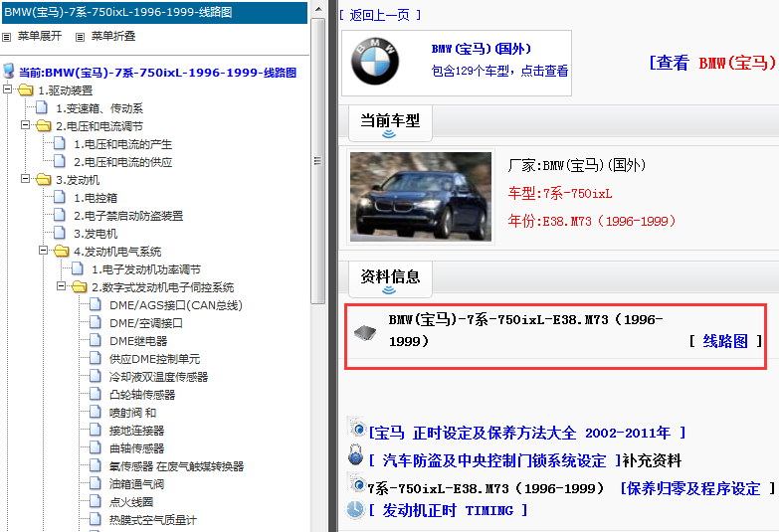Click the page icon next to 曲轴传感器
The image size is (779, 532).
pos(96,447)
